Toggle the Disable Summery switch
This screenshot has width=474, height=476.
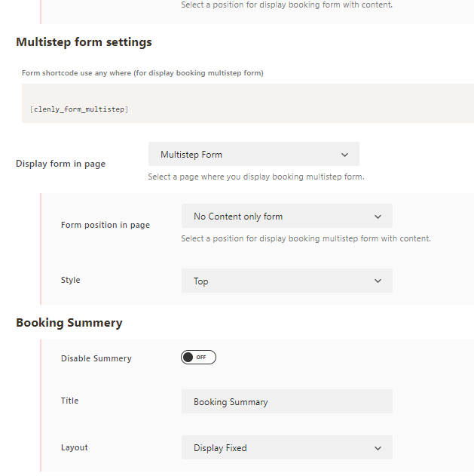(198, 358)
